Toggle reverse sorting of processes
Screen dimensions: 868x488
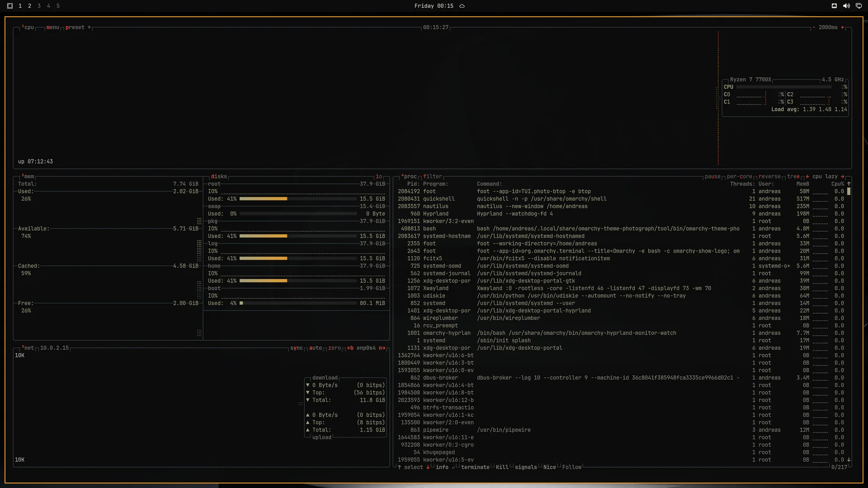(x=769, y=177)
